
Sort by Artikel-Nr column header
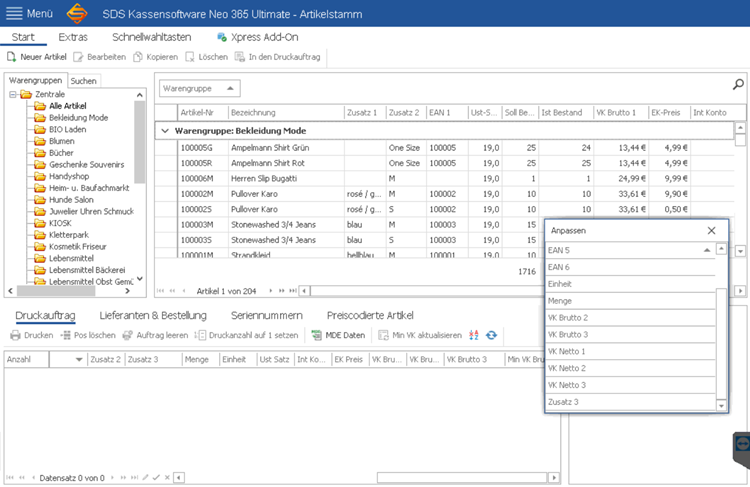tap(203, 113)
